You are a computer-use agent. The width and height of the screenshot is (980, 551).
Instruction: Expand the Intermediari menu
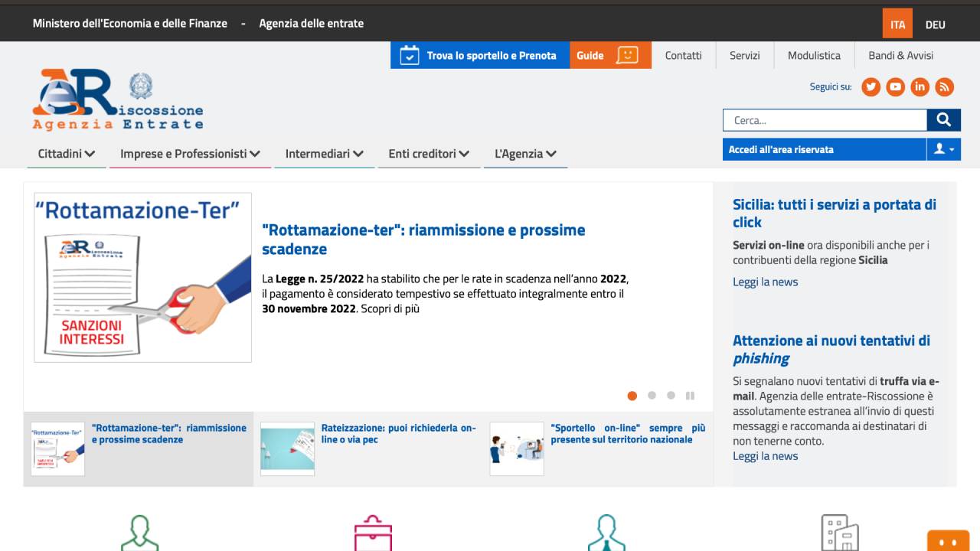325,154
